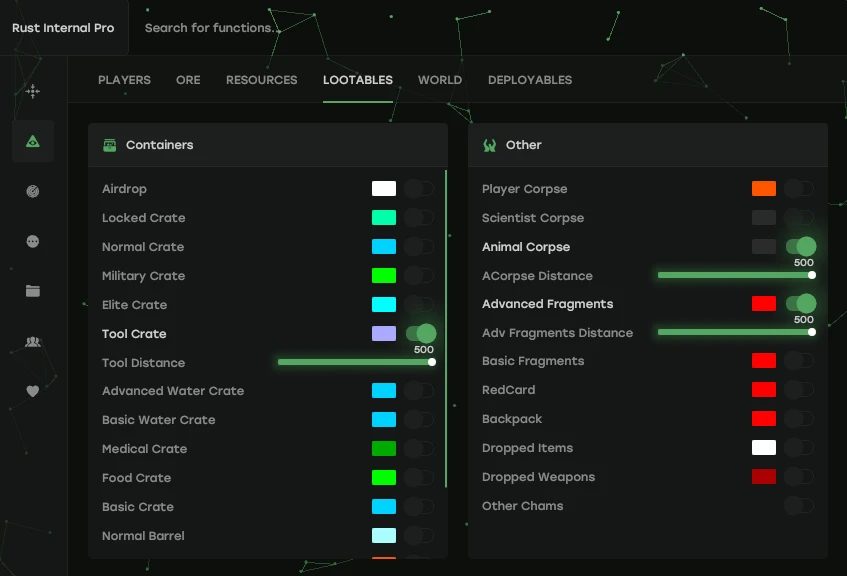Click the Adv Fragments Distance slider

[737, 332]
